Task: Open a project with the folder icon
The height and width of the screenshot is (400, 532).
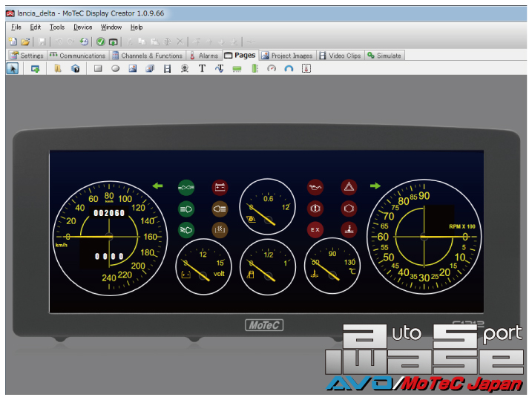Action: click(x=25, y=42)
